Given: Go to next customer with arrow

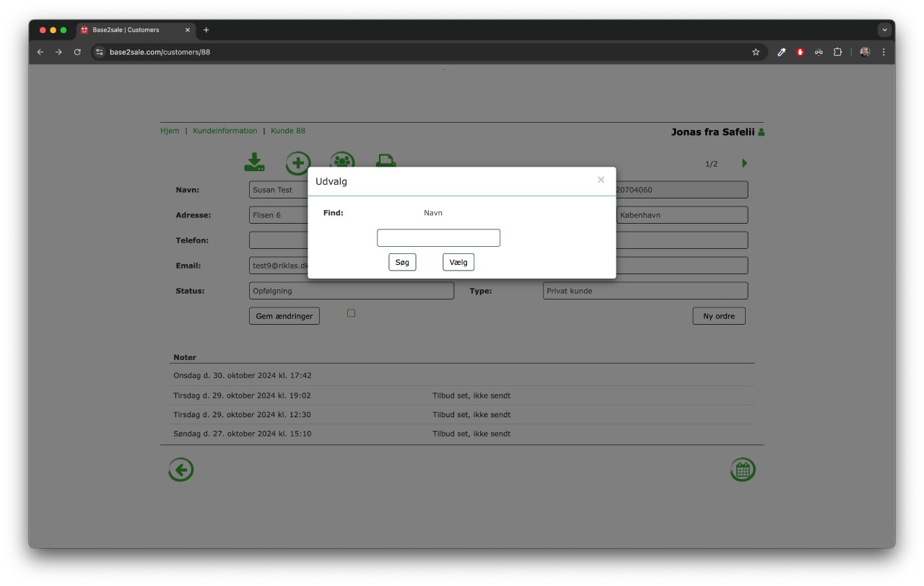Looking at the screenshot, I should pyautogui.click(x=744, y=163).
